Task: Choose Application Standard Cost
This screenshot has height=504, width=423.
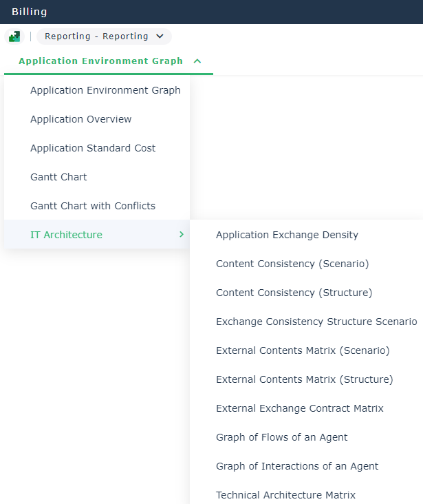Action: tap(93, 148)
